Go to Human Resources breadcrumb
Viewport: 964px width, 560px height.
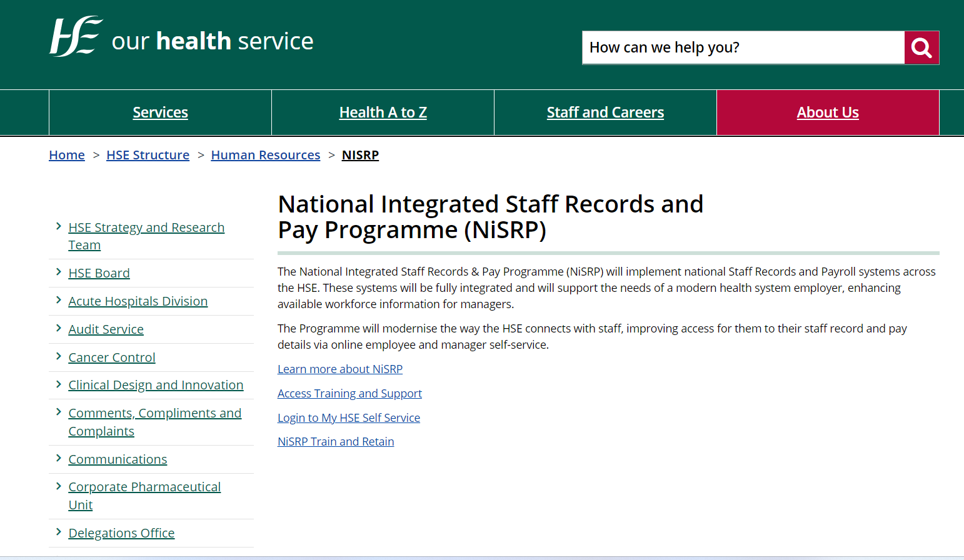click(x=266, y=155)
